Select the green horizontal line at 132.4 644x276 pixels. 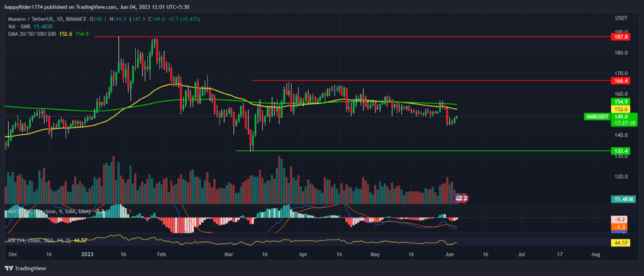point(423,151)
